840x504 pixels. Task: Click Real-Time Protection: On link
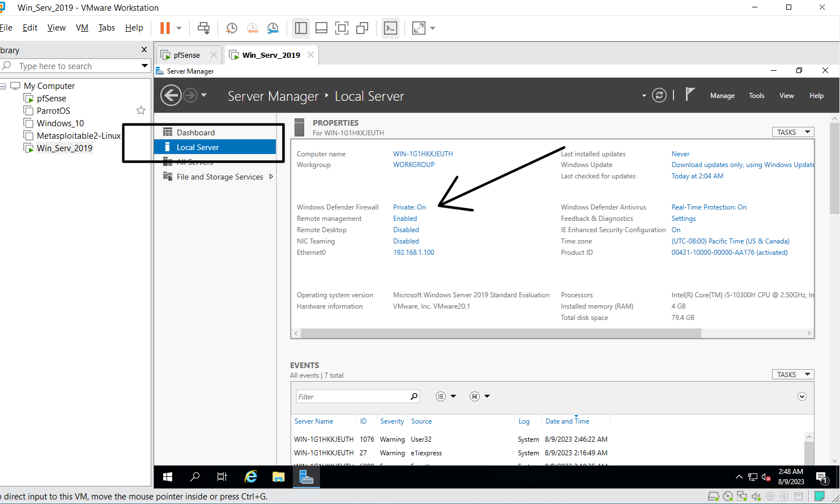point(709,207)
